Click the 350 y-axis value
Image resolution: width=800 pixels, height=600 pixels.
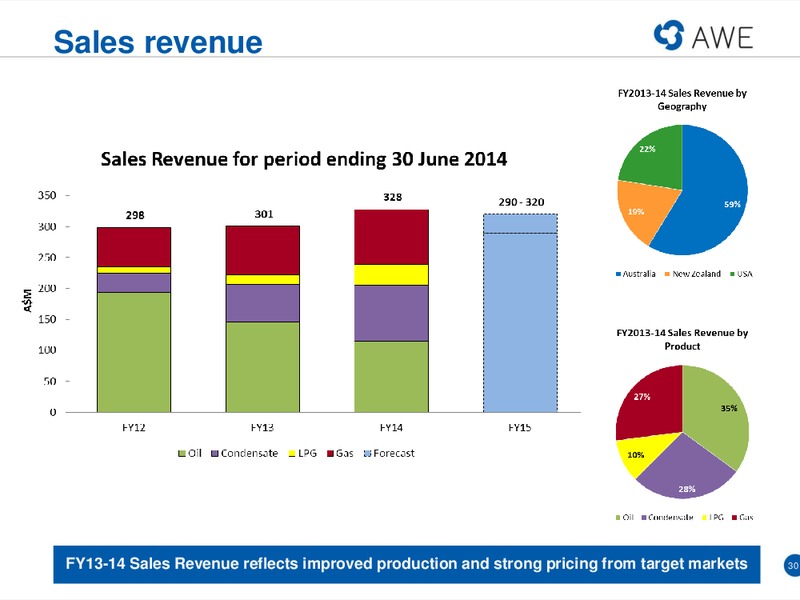tap(47, 195)
